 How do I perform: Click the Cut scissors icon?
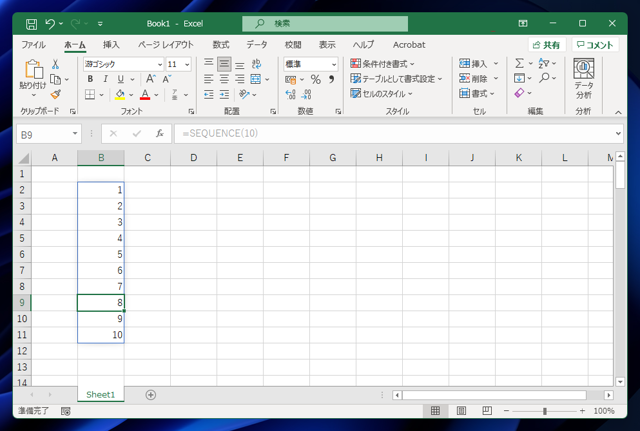click(x=56, y=64)
